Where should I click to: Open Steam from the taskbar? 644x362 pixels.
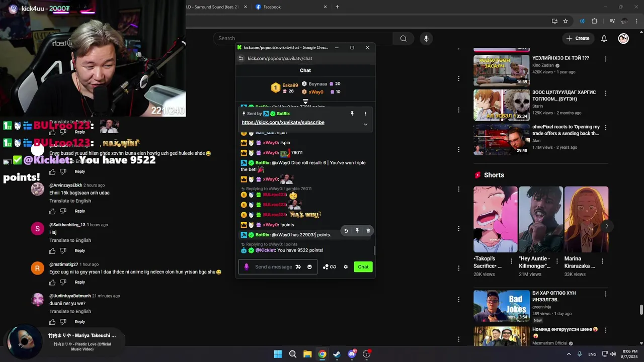click(x=337, y=354)
